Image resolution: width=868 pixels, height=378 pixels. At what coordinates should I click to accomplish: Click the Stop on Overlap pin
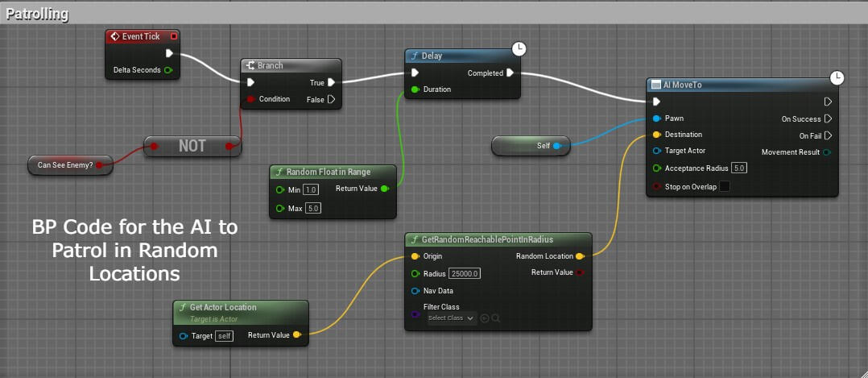(x=656, y=187)
